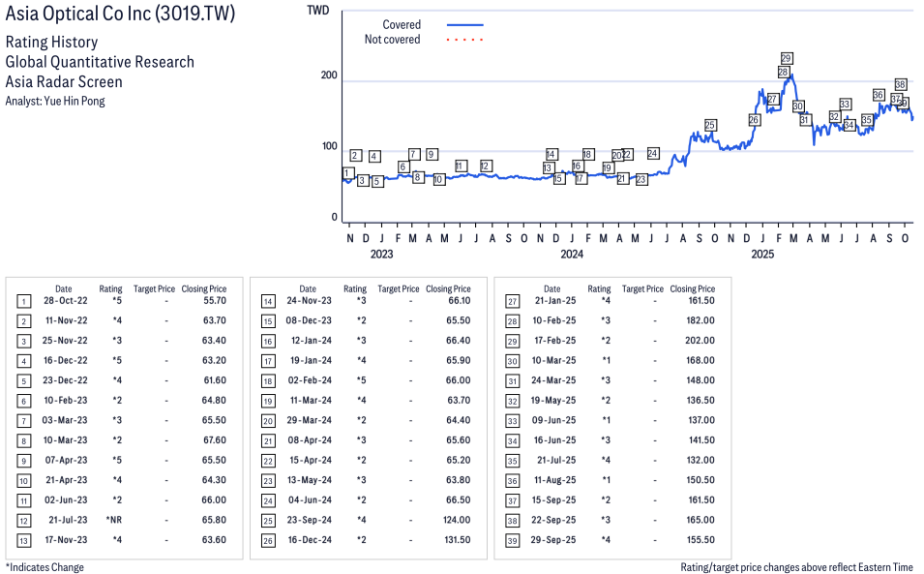This screenshot has height=574, width=924.
Task: Click the Asia Optical Co Inc title
Action: click(x=120, y=15)
